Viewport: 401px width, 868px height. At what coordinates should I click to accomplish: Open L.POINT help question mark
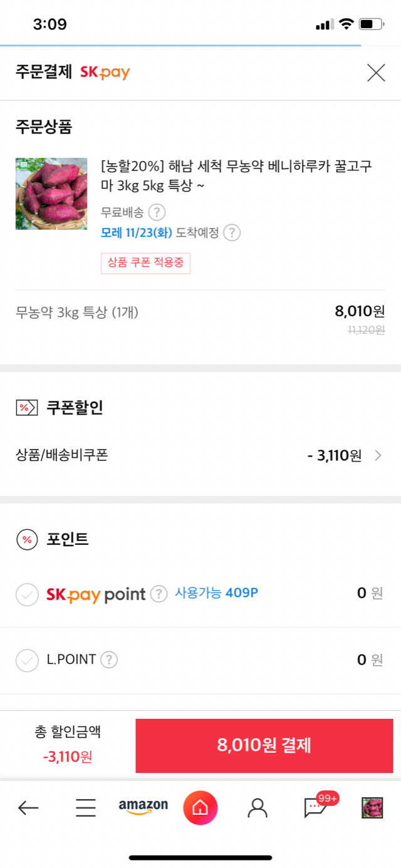(109, 659)
